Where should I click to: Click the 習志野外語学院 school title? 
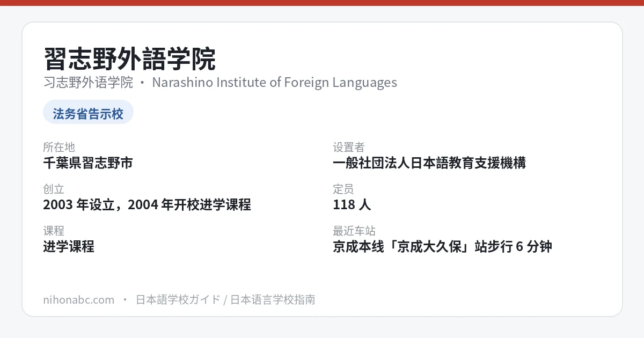(x=129, y=59)
